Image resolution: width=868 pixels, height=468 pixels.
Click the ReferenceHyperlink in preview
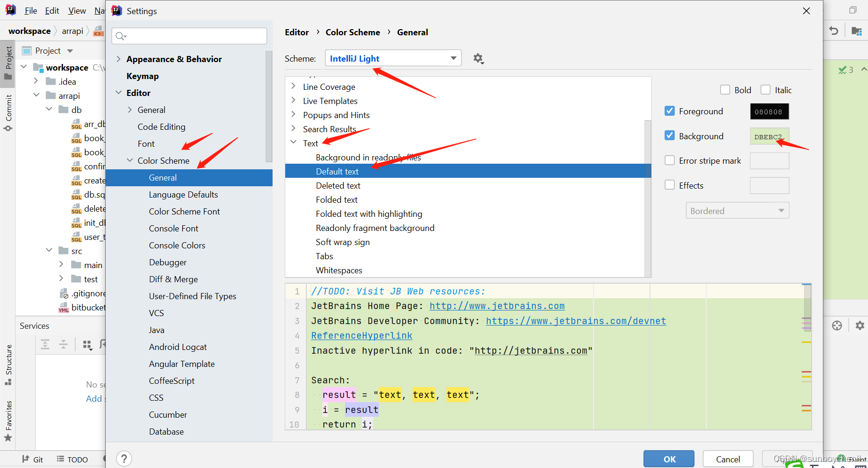pos(362,335)
